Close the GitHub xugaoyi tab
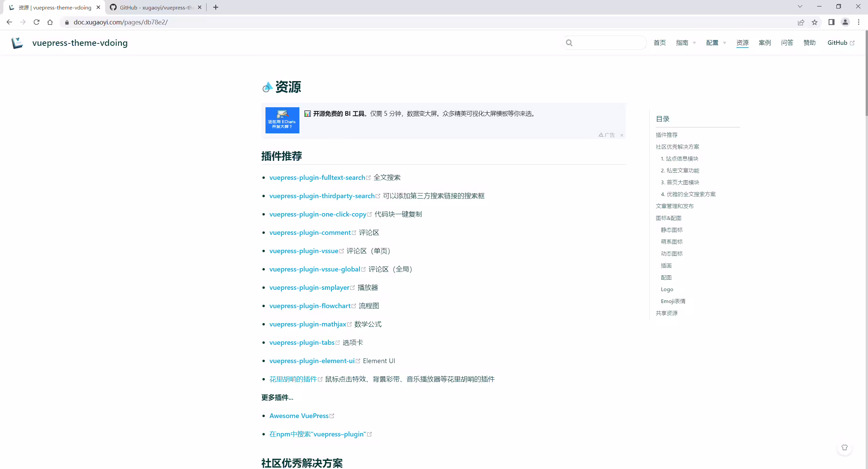 click(200, 7)
